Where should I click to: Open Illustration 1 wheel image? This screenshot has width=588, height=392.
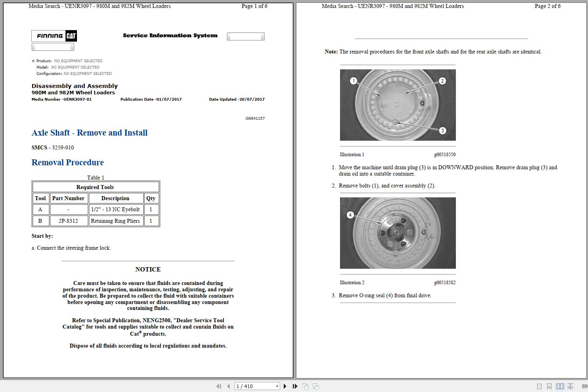pos(398,105)
